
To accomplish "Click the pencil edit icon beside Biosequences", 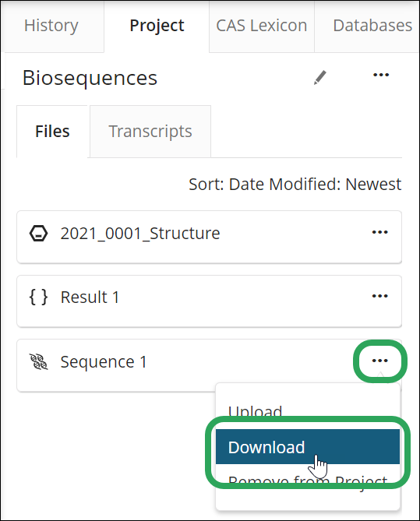I will pyautogui.click(x=320, y=77).
